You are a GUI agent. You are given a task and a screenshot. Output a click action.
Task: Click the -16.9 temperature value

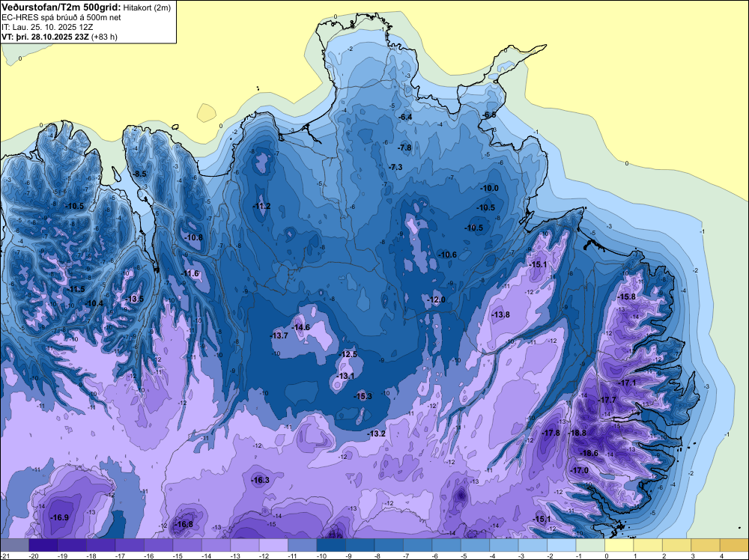[x=60, y=517]
